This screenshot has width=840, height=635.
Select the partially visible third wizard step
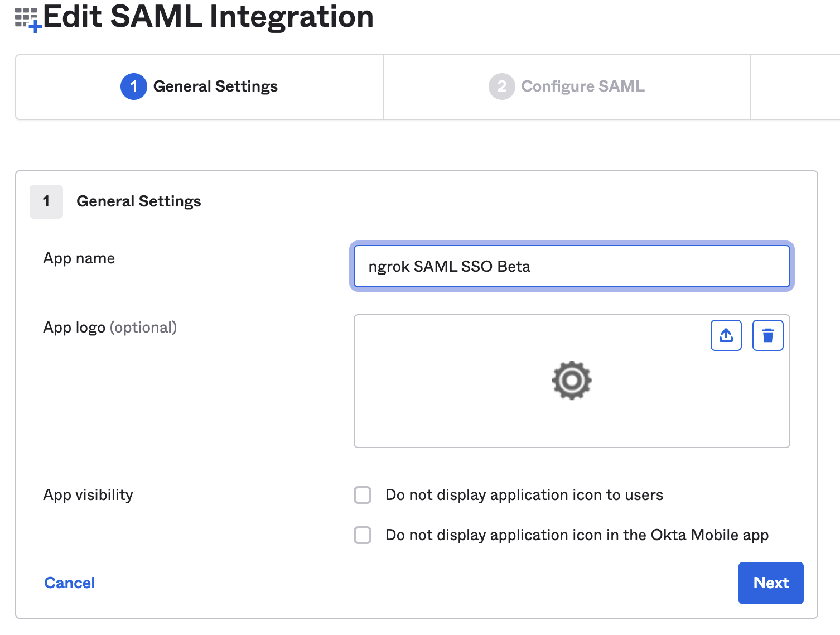click(795, 87)
